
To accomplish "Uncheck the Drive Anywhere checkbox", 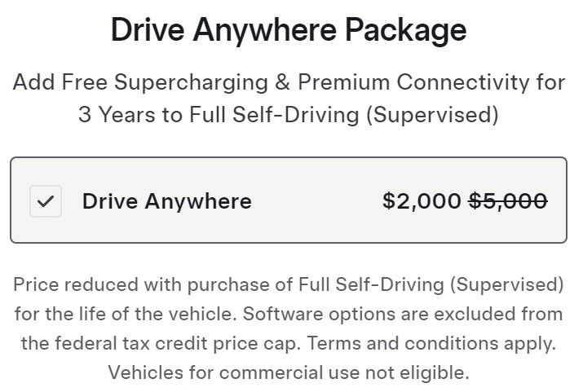I will pos(46,201).
